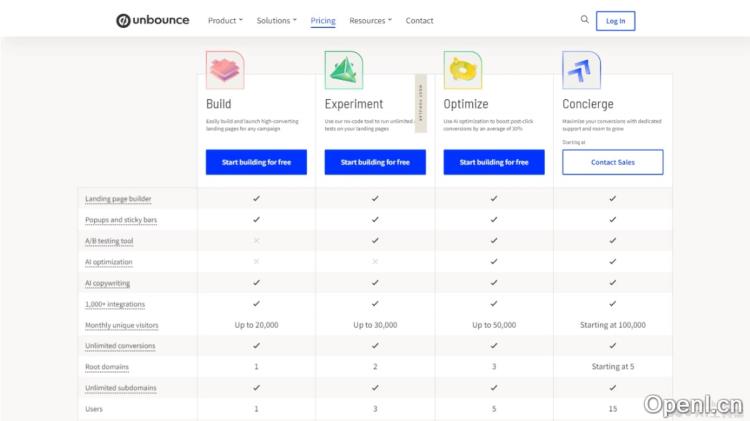Screen dimensions: 750x421
Task: Start building for free on Optimize plan
Action: pyautogui.click(x=493, y=162)
